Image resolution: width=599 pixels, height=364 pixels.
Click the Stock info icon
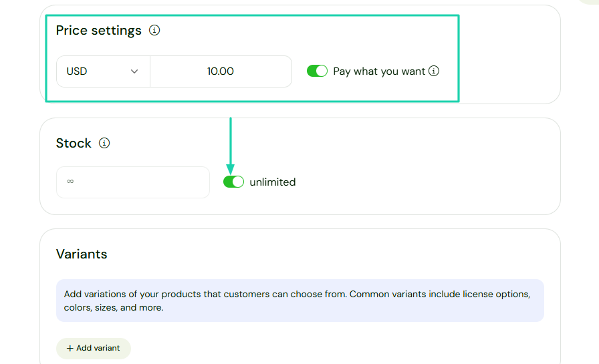click(104, 143)
